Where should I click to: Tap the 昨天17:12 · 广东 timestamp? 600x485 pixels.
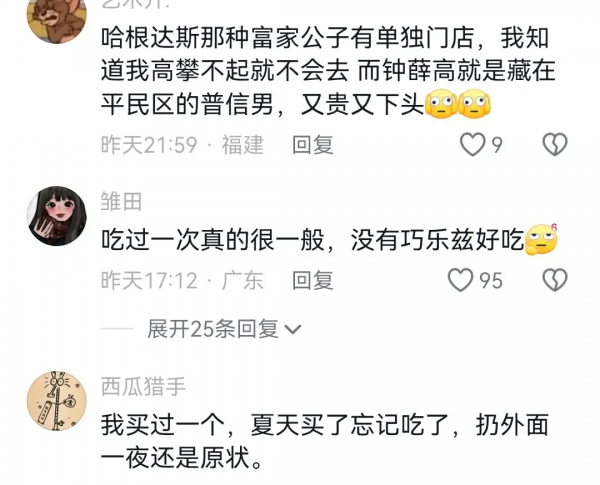[182, 280]
